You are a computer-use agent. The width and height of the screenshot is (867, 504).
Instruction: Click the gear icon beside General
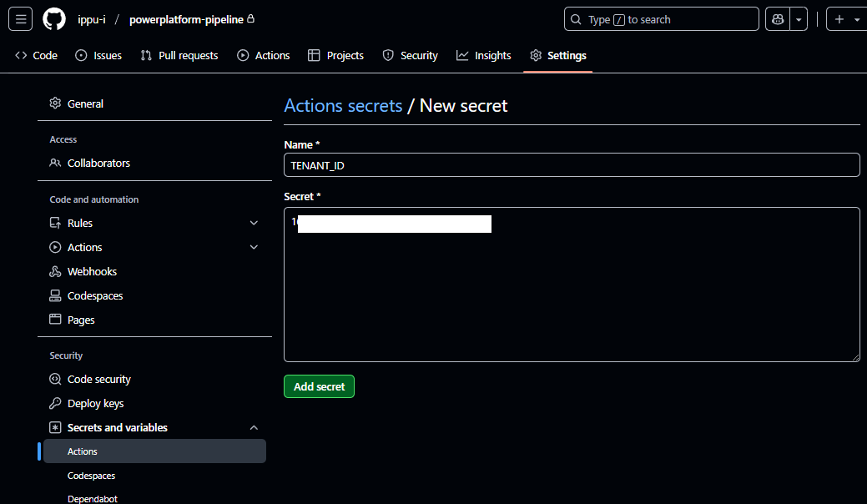click(x=53, y=103)
